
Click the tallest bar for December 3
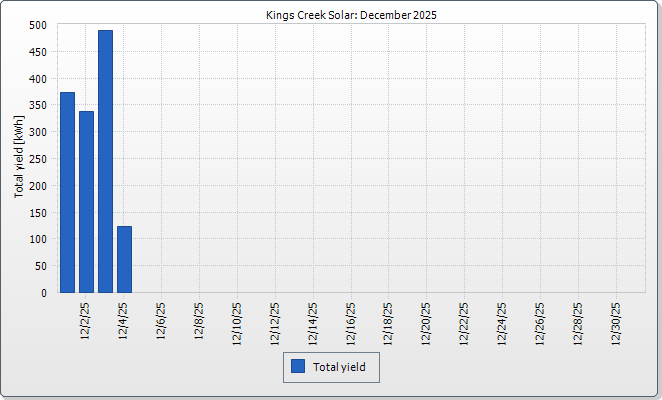click(x=105, y=161)
